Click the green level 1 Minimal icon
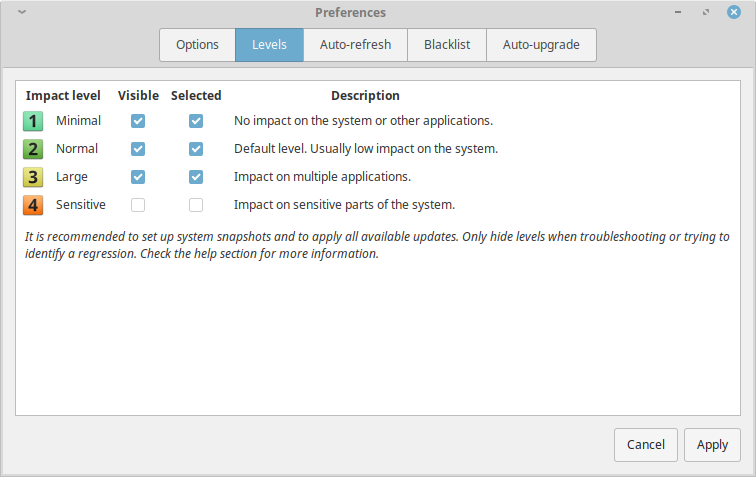 [34, 121]
